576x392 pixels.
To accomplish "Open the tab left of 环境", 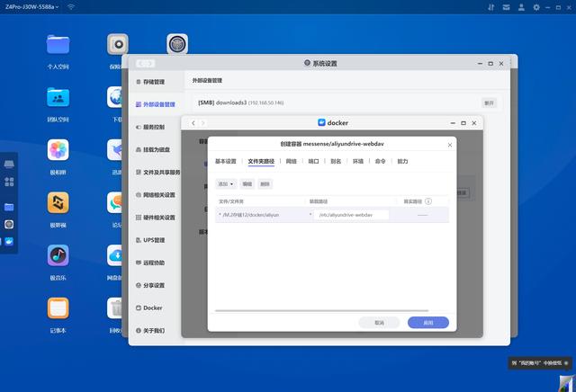I will [336, 161].
